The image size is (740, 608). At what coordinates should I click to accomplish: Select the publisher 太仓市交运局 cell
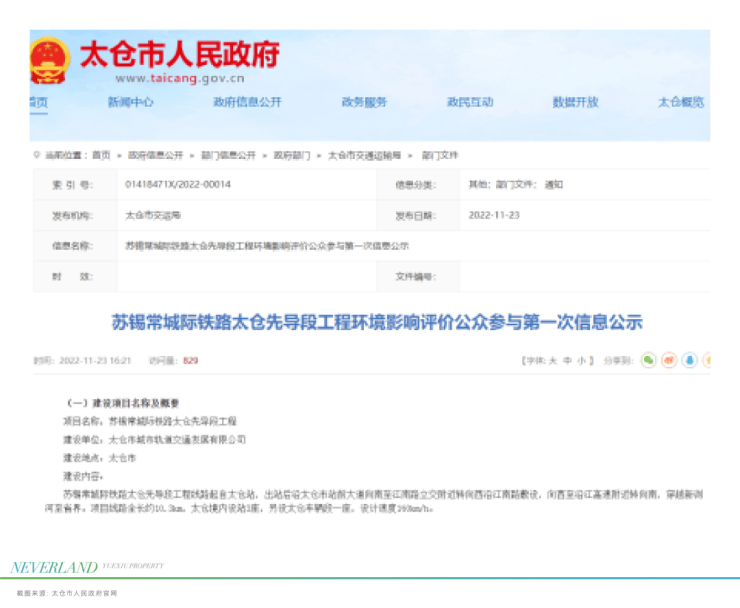152,215
